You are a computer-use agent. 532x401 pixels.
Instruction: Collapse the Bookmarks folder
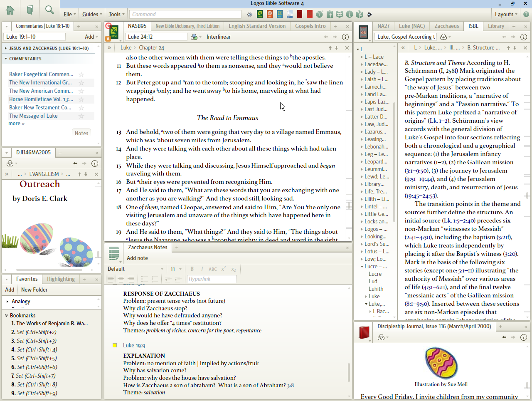click(x=6, y=316)
